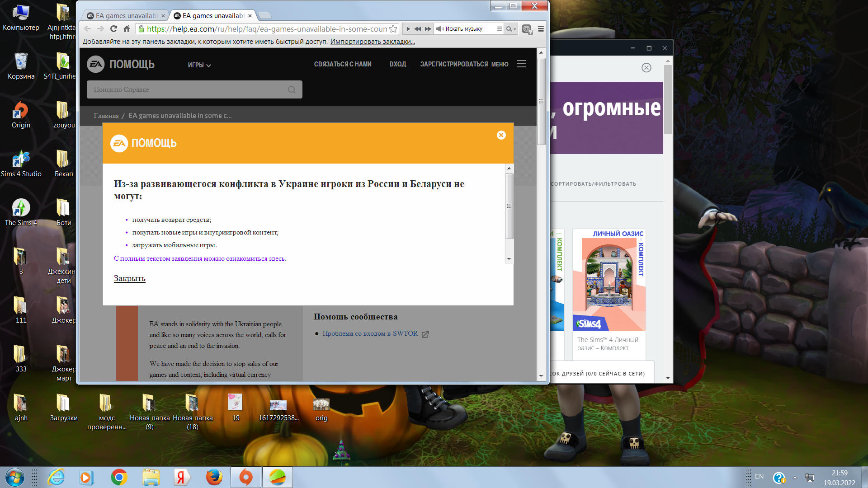
Task: Launch The Sims 4 desktop icon
Action: point(21,213)
